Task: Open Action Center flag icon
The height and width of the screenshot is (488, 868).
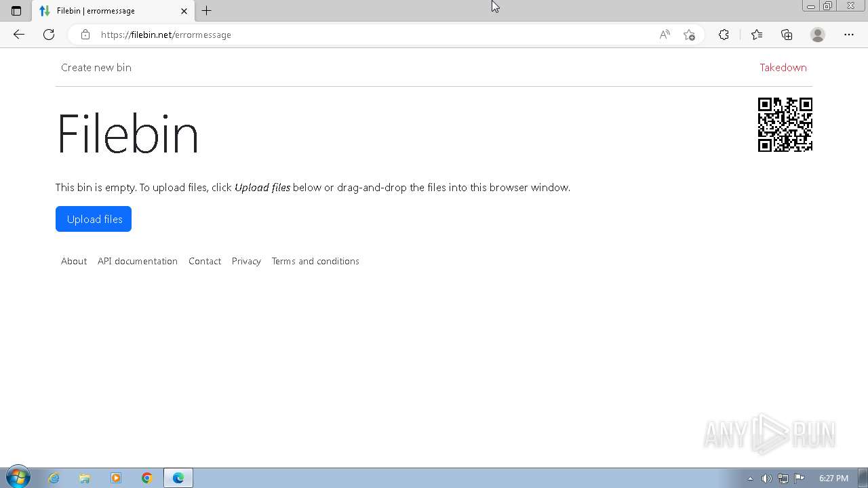Action: [800, 479]
